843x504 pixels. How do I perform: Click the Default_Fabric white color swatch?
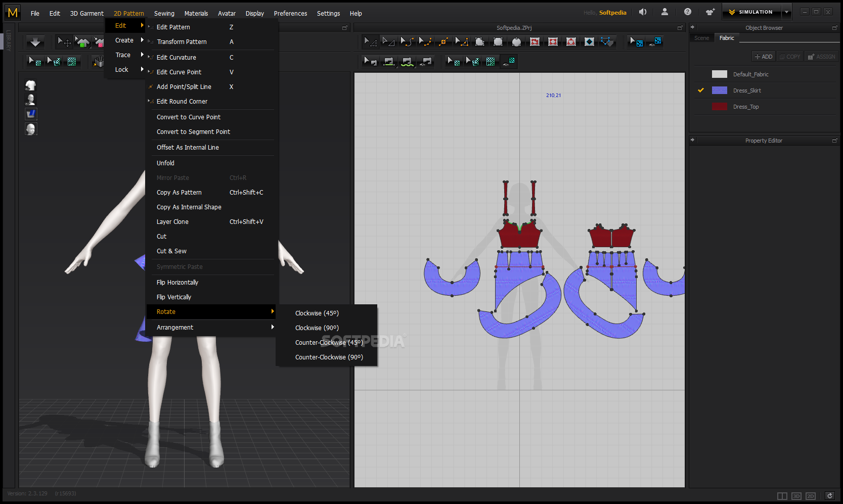(719, 74)
